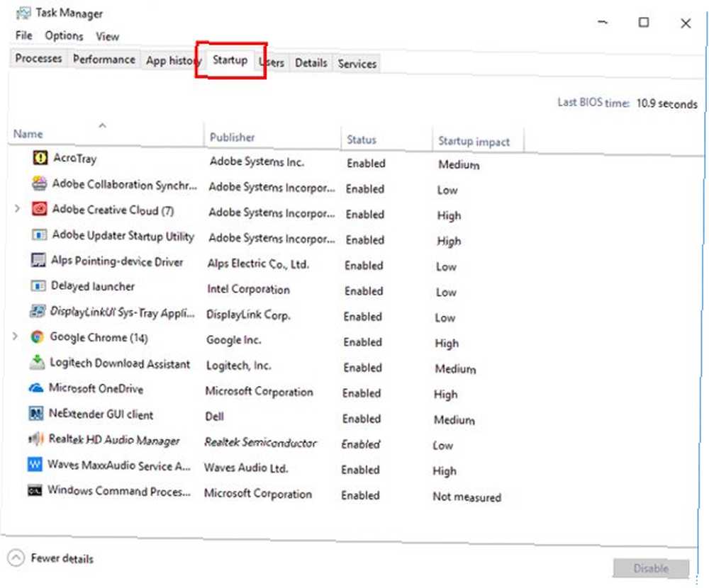Click the Windows Command Processor icon
709x588 pixels.
[x=35, y=490]
